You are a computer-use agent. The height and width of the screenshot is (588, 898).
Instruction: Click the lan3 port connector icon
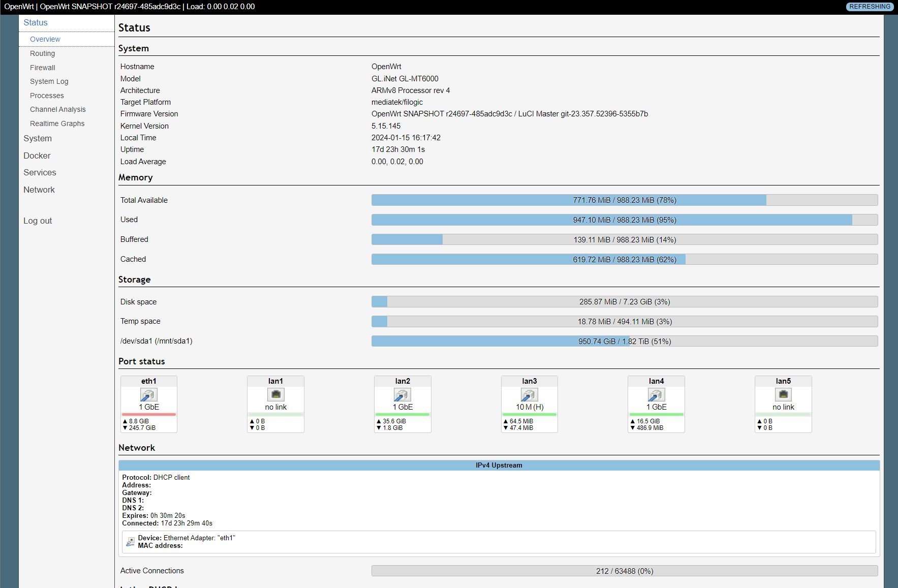tap(529, 395)
